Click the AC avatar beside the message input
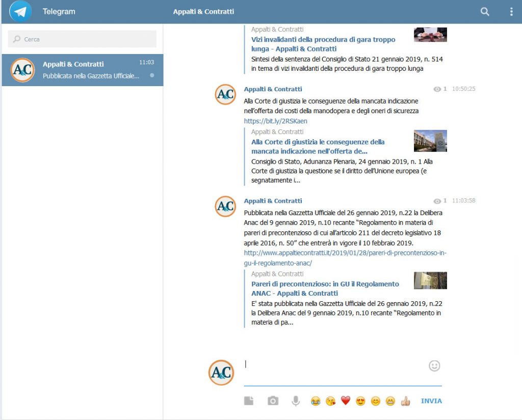Image resolution: width=522 pixels, height=420 pixels. point(221,373)
